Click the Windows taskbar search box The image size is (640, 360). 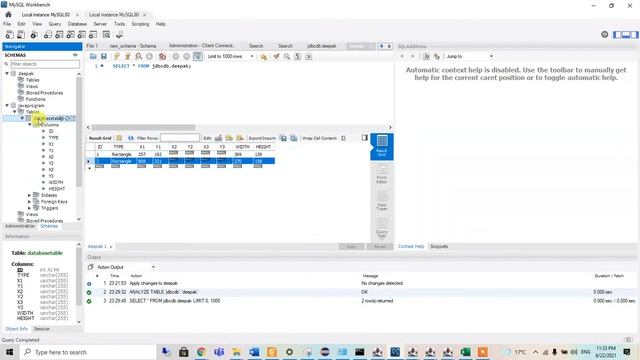click(x=89, y=352)
